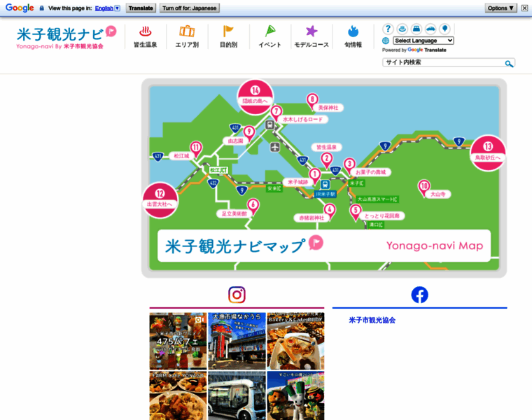Close the Google translate bar

[x=524, y=8]
